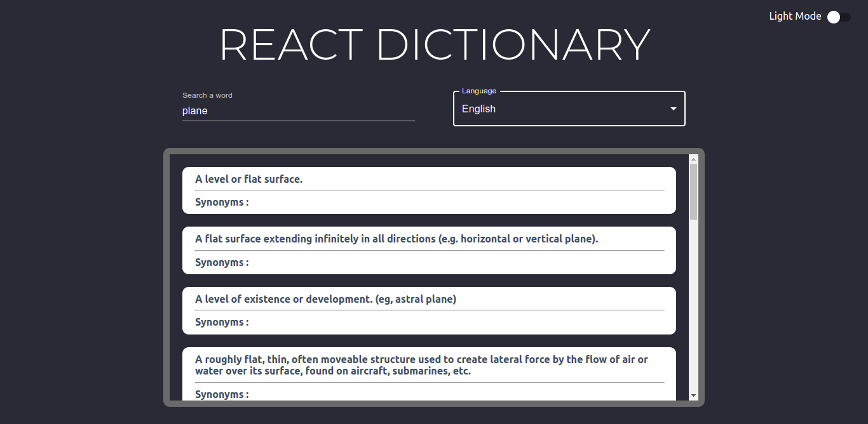Click the "Search a word" floating label
This screenshot has width=868, height=424.
click(207, 95)
